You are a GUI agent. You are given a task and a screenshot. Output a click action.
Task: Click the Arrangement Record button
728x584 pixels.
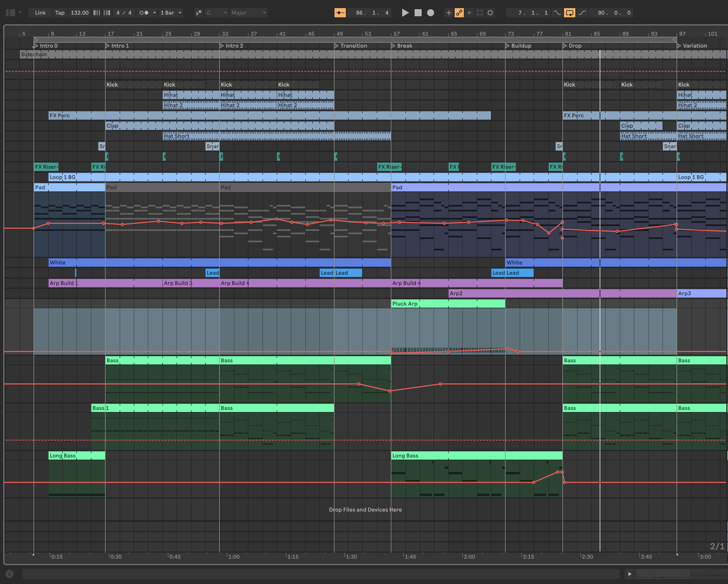pos(430,13)
